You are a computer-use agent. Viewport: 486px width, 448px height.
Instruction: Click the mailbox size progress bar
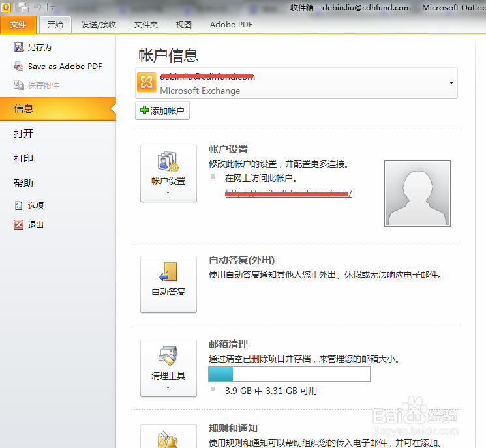[x=289, y=374]
